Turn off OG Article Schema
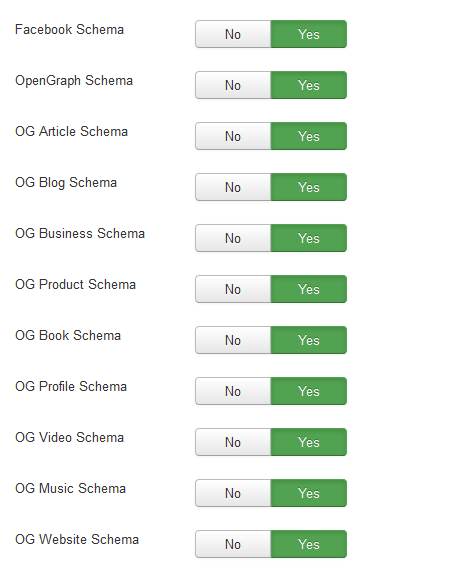464x588 pixels. click(x=233, y=136)
